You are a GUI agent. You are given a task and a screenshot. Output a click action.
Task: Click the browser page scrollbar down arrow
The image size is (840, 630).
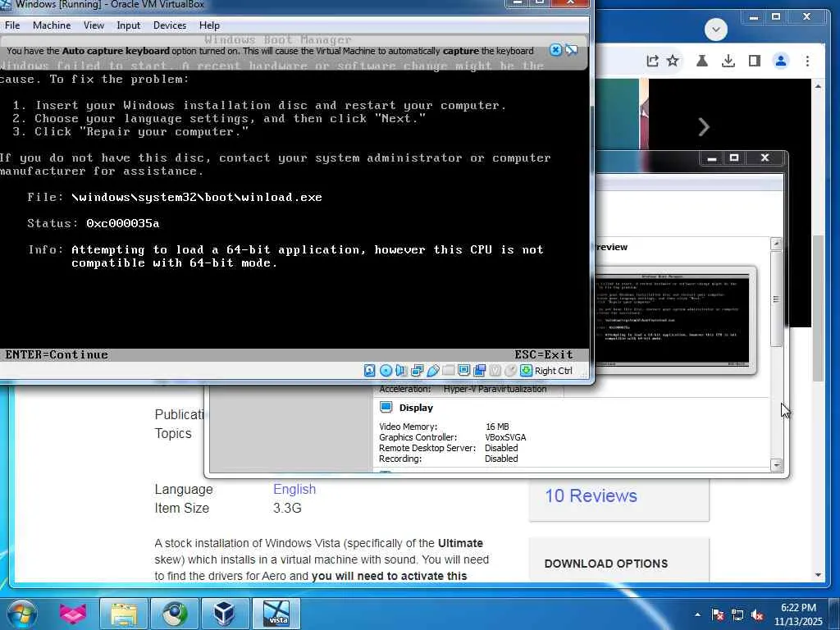coord(818,575)
